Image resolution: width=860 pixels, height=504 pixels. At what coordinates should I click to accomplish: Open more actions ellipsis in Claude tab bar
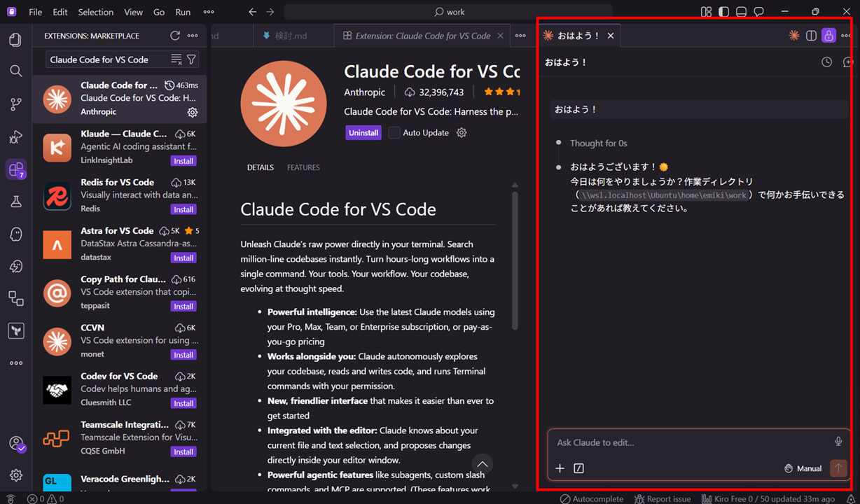click(847, 36)
